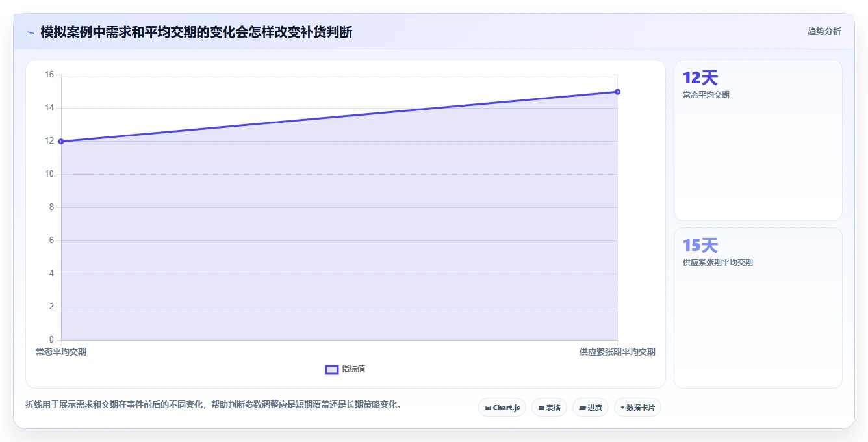Click the trend icon beside the title
The width and height of the screenshot is (868, 442).
point(31,32)
